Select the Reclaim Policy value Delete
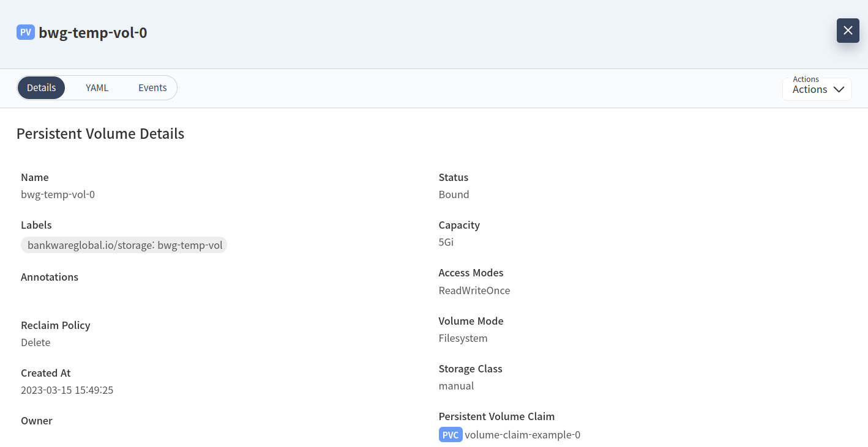Screen dimensions: 868x447 pos(36,342)
